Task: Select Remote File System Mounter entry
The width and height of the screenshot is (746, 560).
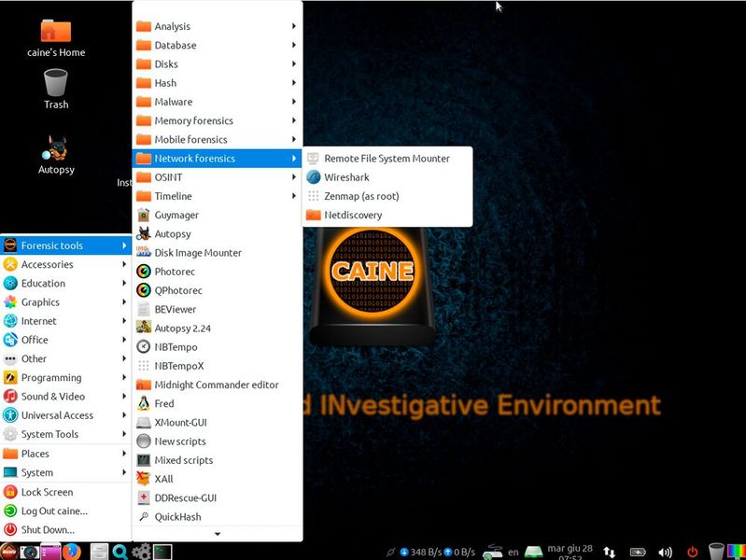Action: [x=387, y=159]
